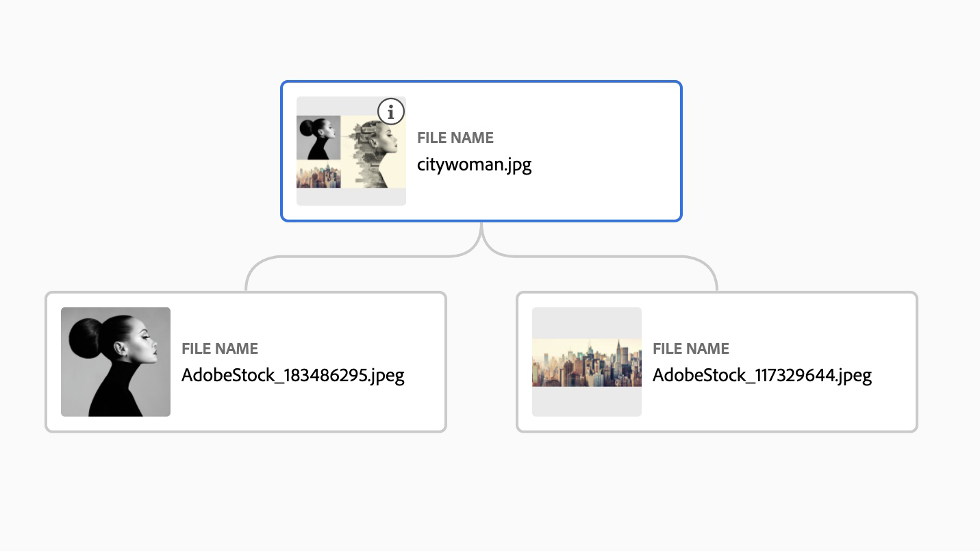Click the gray strip beneath the skyline thumbnail image

(587, 402)
